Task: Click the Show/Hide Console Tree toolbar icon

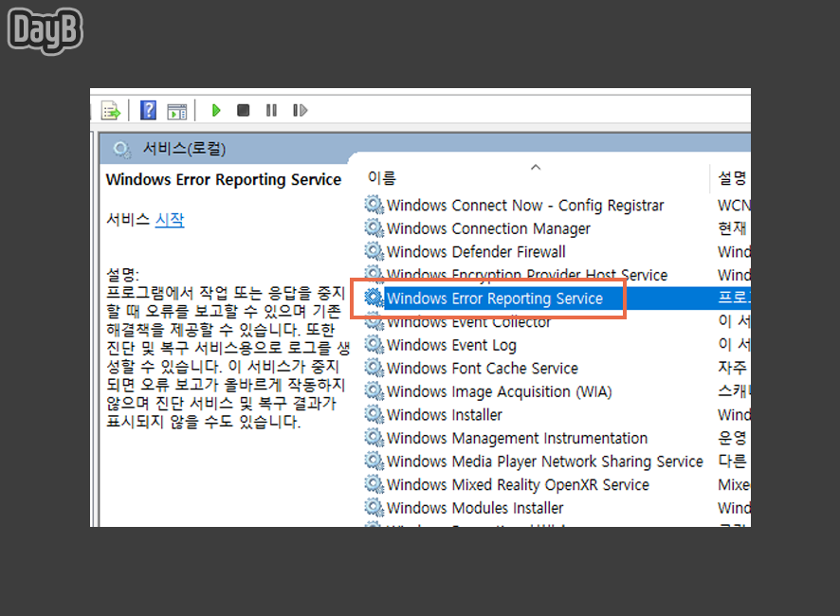Action: [x=177, y=110]
